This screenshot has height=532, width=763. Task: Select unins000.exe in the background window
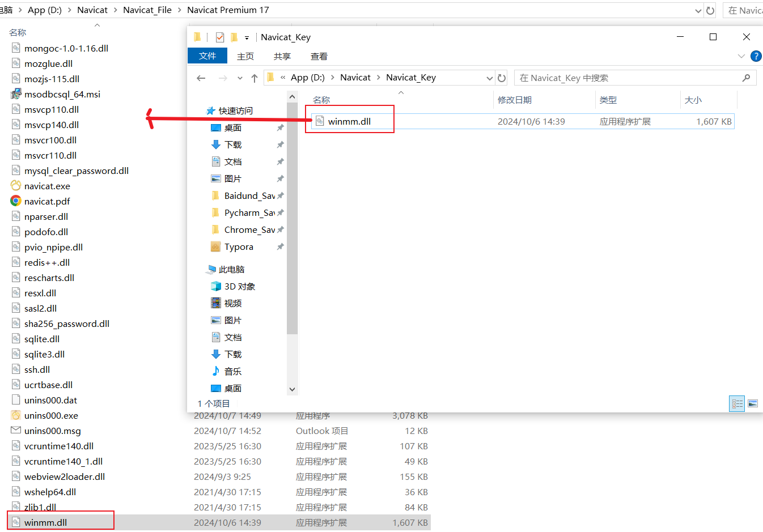(51, 415)
